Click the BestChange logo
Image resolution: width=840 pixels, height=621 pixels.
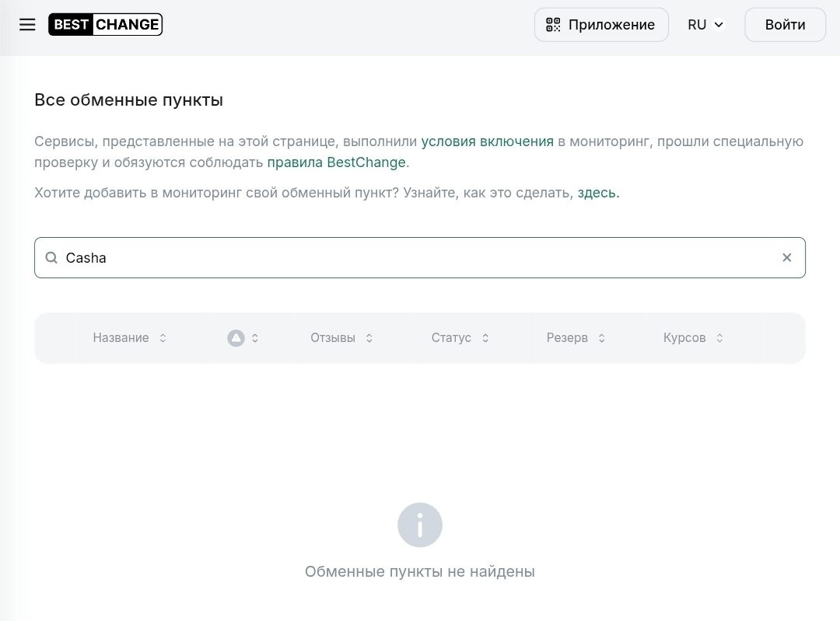pyautogui.click(x=105, y=25)
